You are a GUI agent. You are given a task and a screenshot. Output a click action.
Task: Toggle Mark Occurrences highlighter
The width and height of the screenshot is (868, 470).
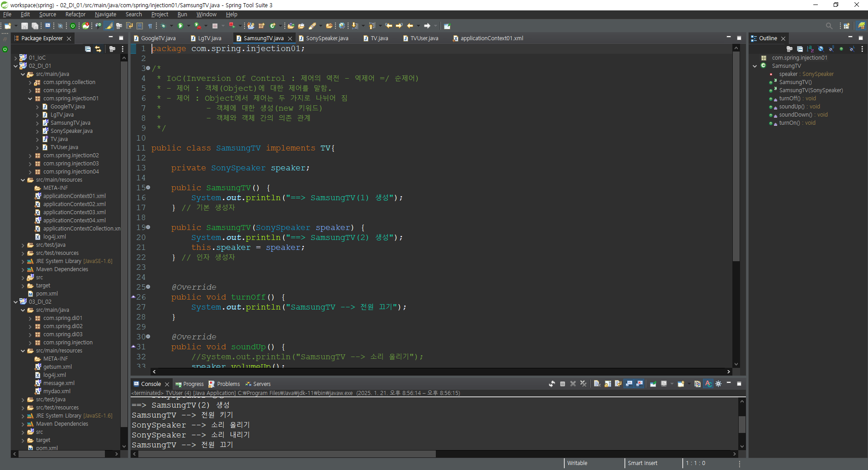[x=109, y=26]
